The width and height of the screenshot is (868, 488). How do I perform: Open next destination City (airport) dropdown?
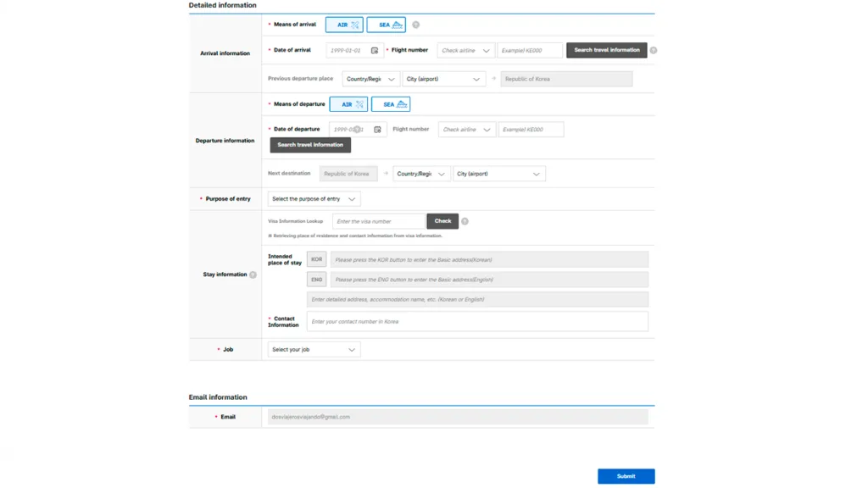click(498, 174)
